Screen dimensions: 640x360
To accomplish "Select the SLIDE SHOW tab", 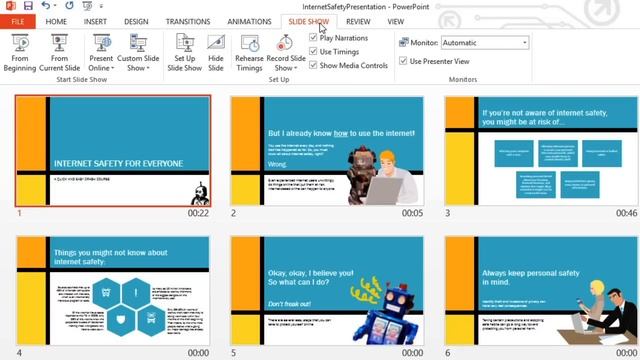I will (309, 22).
